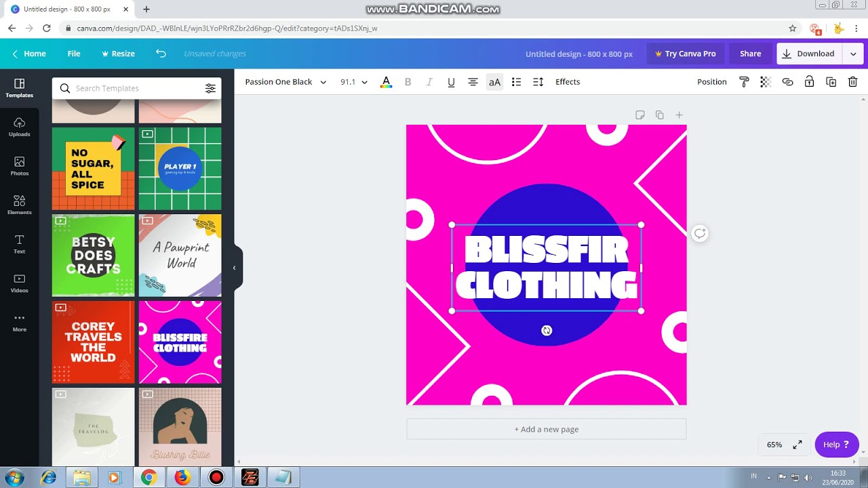The image size is (868, 488).
Task: Open the text color picker
Action: tap(386, 82)
